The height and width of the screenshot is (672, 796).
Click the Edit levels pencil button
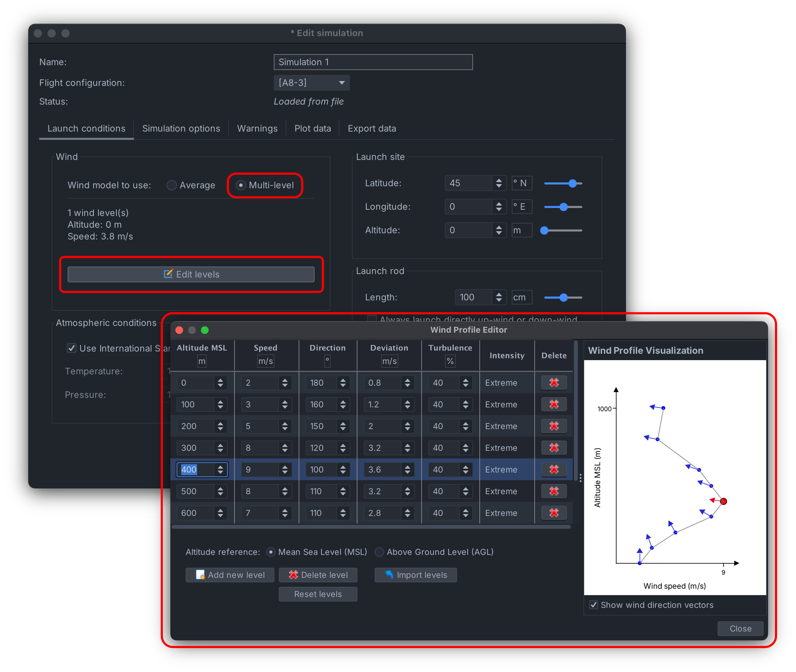click(191, 274)
